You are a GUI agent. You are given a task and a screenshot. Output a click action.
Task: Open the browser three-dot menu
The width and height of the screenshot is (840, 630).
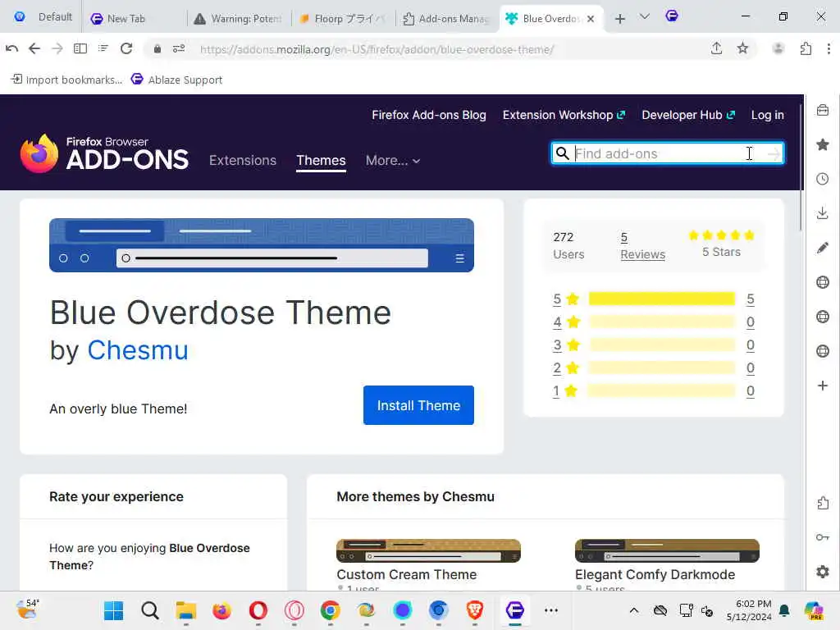[829, 48]
